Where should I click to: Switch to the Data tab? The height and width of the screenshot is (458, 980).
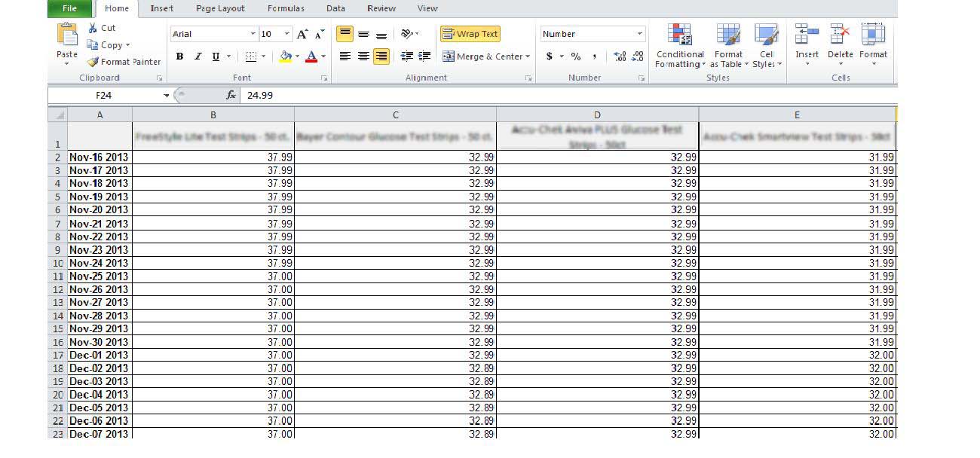coord(336,8)
